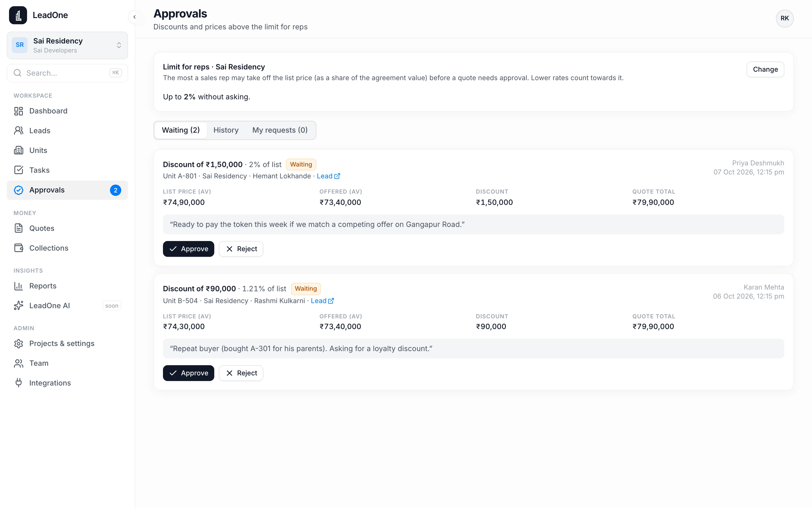The image size is (812, 508).
Task: Click the soon tag beside LeadOne AI
Action: point(112,306)
